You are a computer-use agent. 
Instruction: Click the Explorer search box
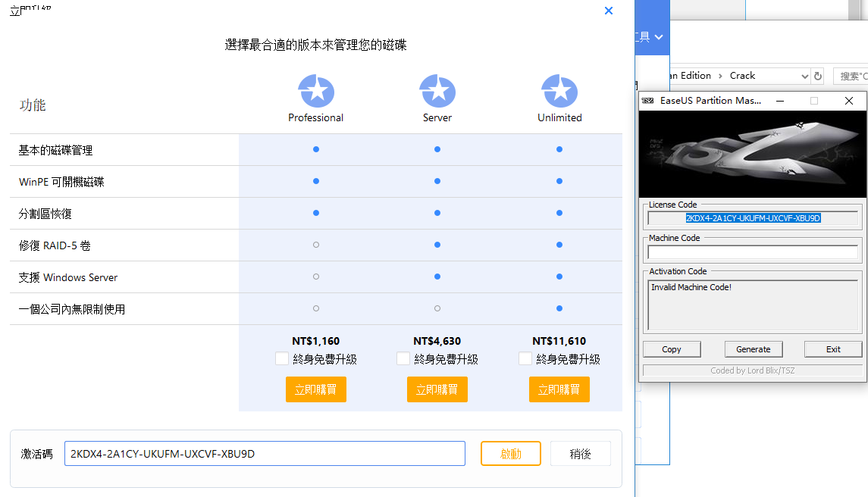point(851,77)
